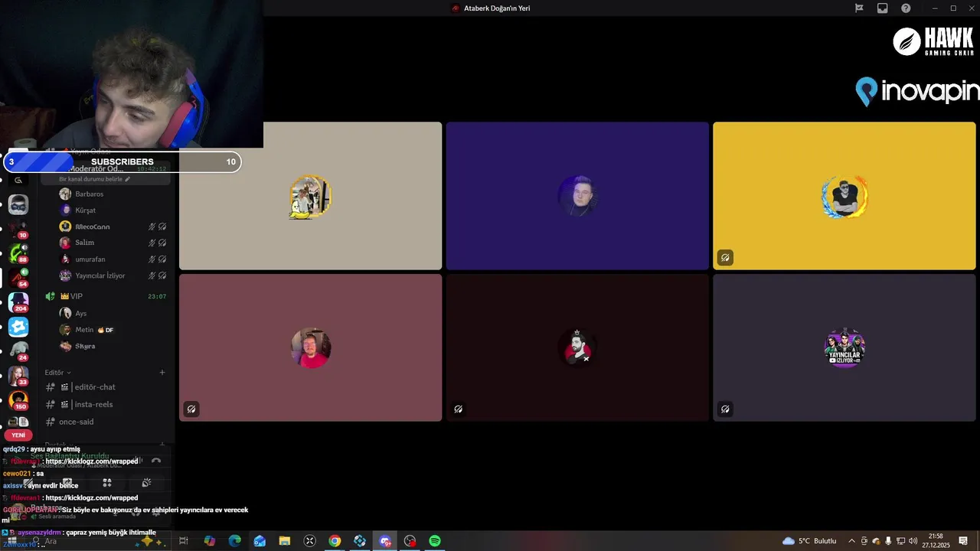The image size is (980, 551).
Task: Click the red YENİ unread indicator
Action: point(18,435)
